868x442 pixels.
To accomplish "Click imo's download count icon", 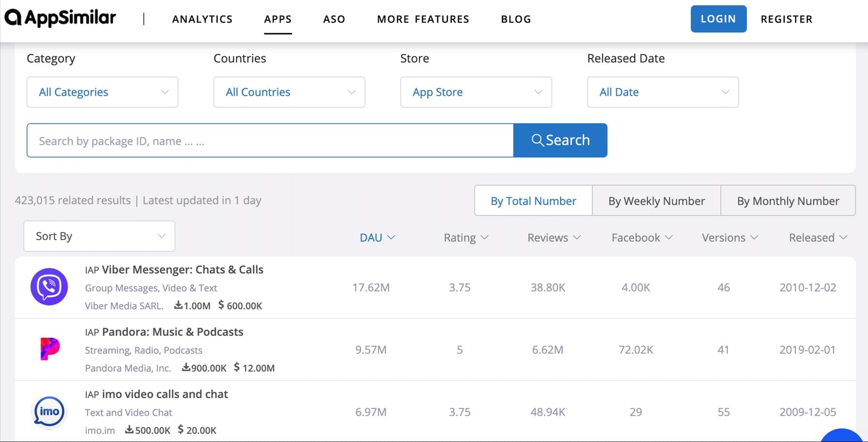I will click(129, 429).
